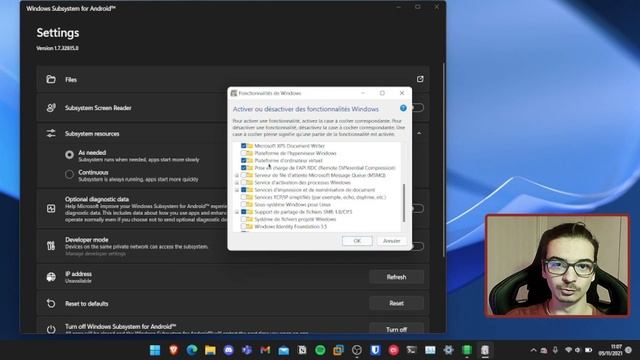The width and height of the screenshot is (640, 360).
Task: Collapse the Subsystem resources section
Action: [420, 133]
